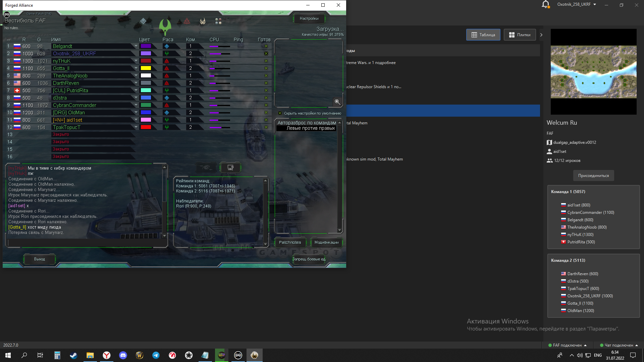This screenshot has height=362, width=644.
Task: Toggle ready checkbox for Oxotnik_258_UKRF
Action: pyautogui.click(x=266, y=54)
